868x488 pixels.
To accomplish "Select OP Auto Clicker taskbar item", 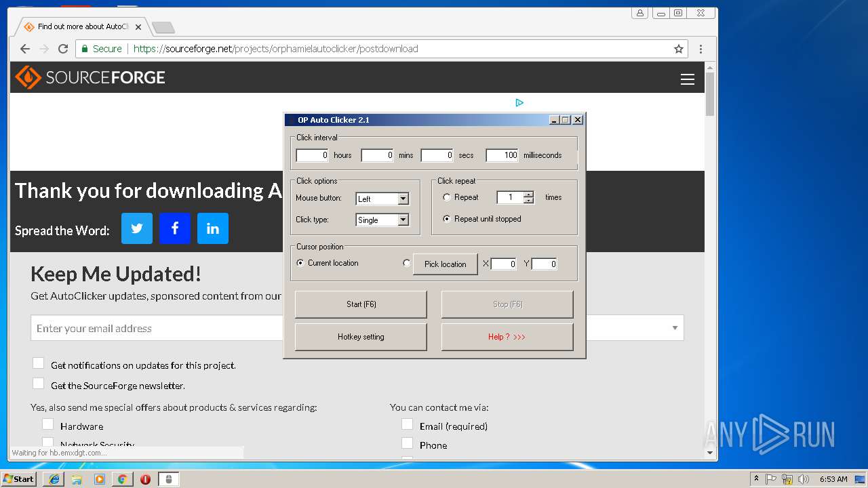I will coord(169,479).
